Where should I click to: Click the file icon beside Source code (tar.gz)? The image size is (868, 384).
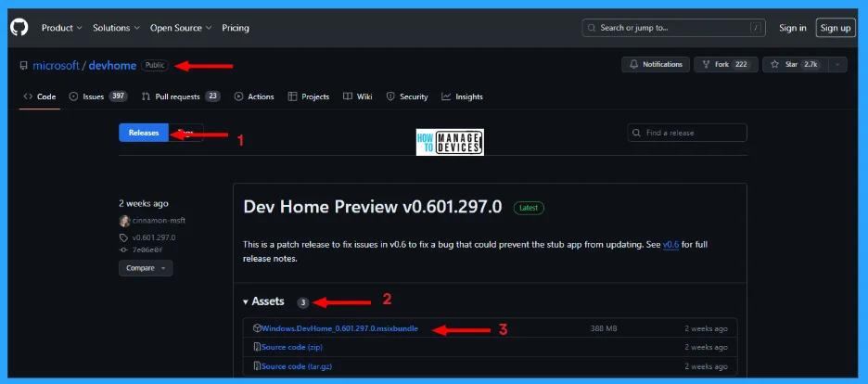pos(257,365)
